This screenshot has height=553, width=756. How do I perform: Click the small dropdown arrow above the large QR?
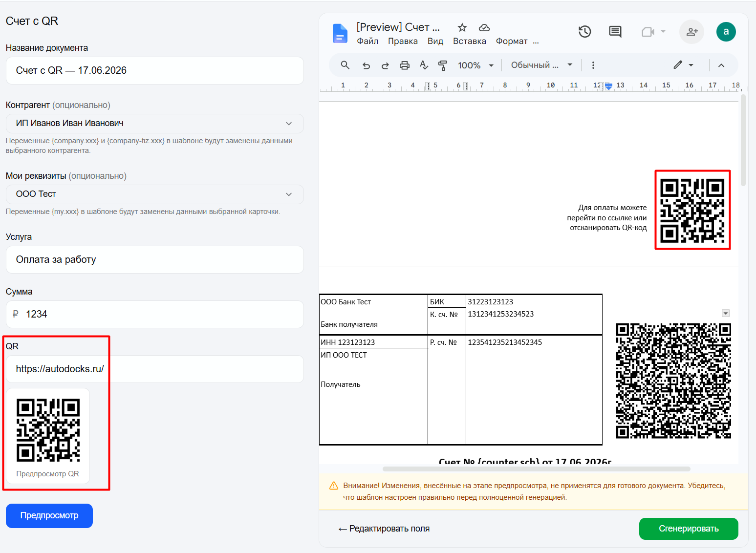tap(726, 313)
